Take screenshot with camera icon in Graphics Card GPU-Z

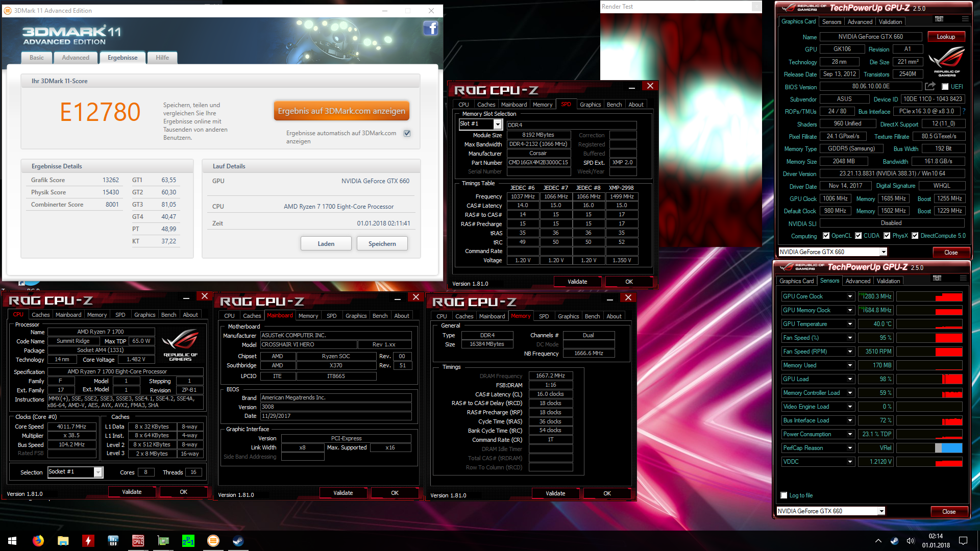939,19
